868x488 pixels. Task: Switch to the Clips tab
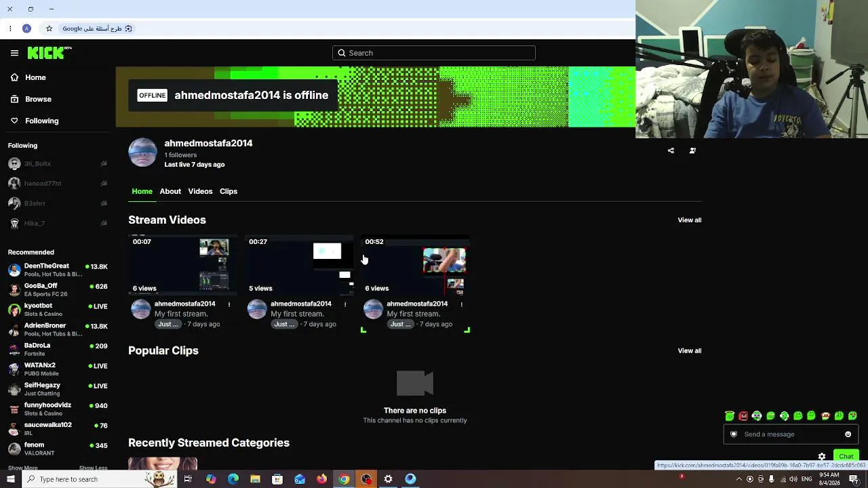click(229, 191)
